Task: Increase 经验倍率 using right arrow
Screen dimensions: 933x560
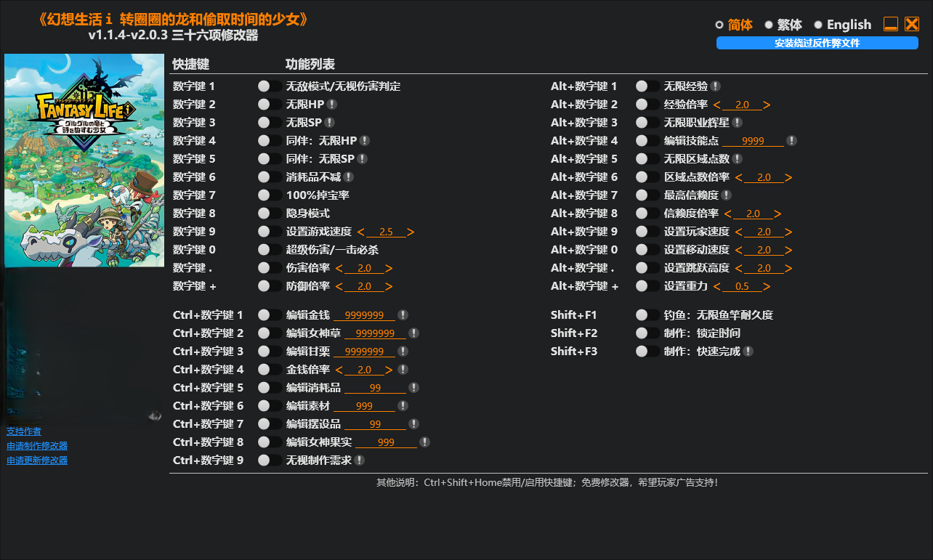Action: pos(767,105)
